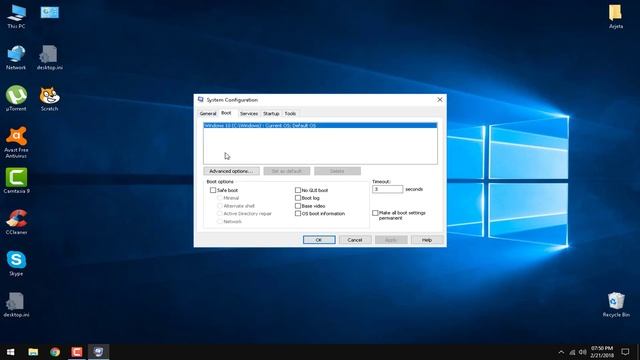Check Make all boot settings permanent

[375, 213]
